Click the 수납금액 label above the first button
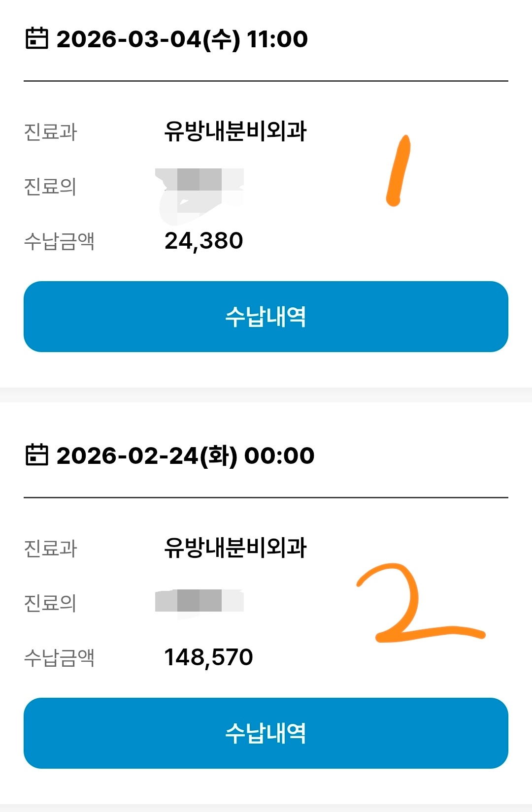 coord(59,241)
